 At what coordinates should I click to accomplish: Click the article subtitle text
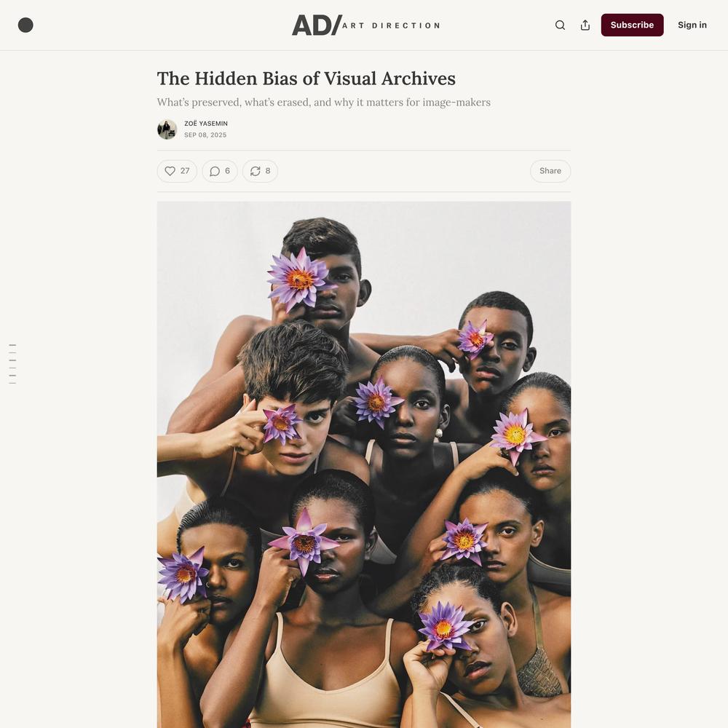(x=324, y=102)
